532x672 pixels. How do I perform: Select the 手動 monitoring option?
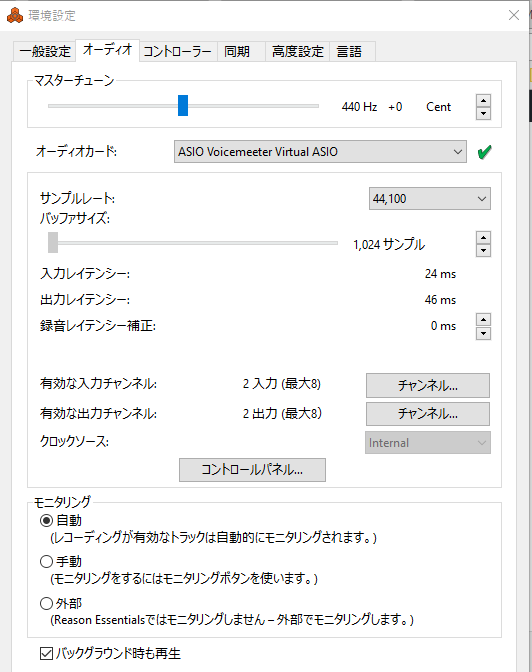[x=46, y=561]
